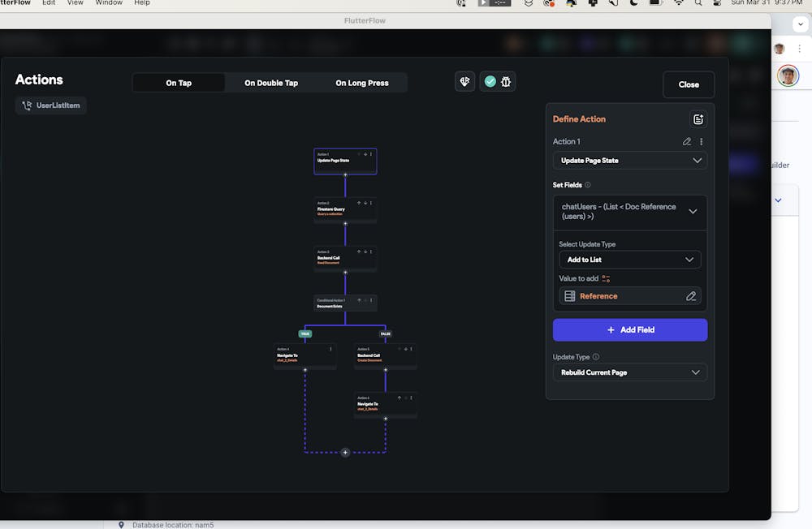812x529 pixels.
Task: Click the menu bar date and time
Action: [767, 3]
